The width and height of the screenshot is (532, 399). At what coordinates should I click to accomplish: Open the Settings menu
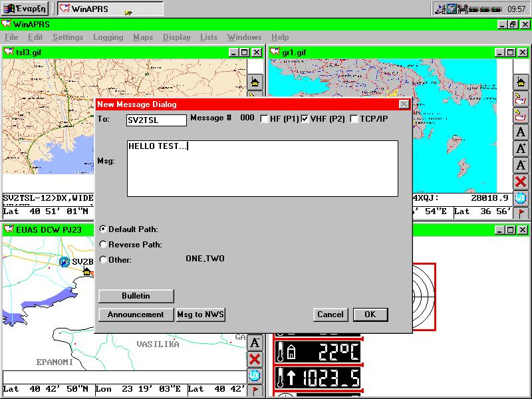tap(68, 37)
